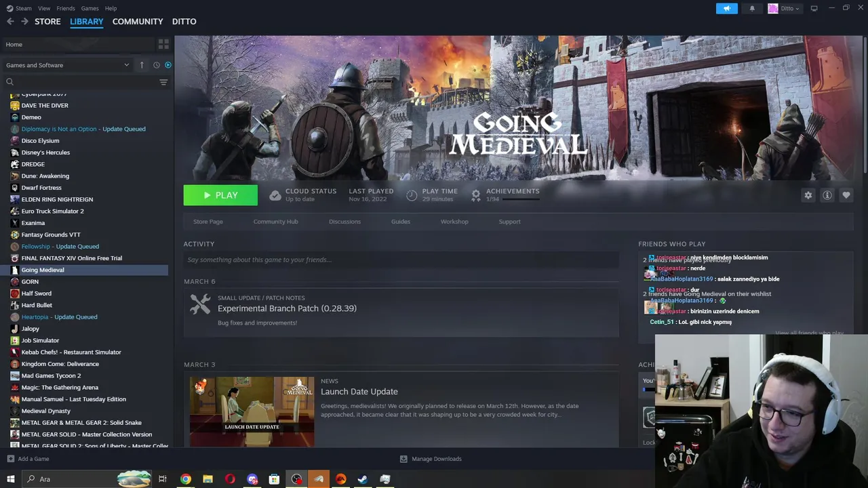868x488 pixels.
Task: Open the View menu
Action: pos(44,8)
